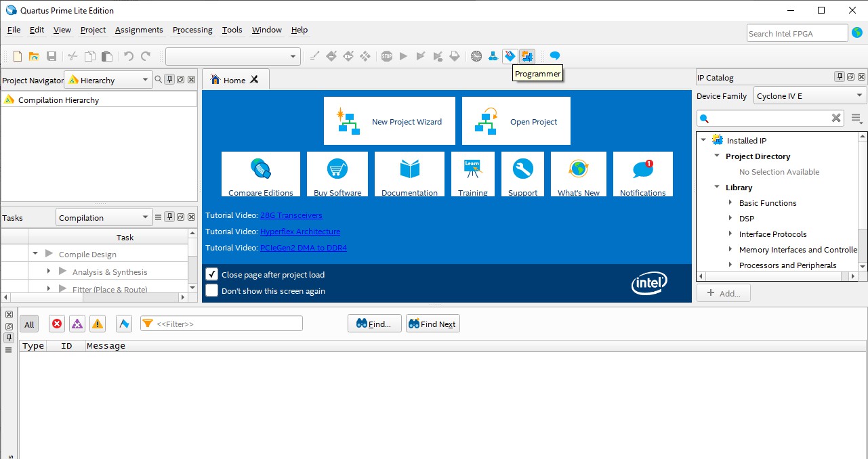Click the Stop Processing icon
868x459 pixels.
click(386, 56)
